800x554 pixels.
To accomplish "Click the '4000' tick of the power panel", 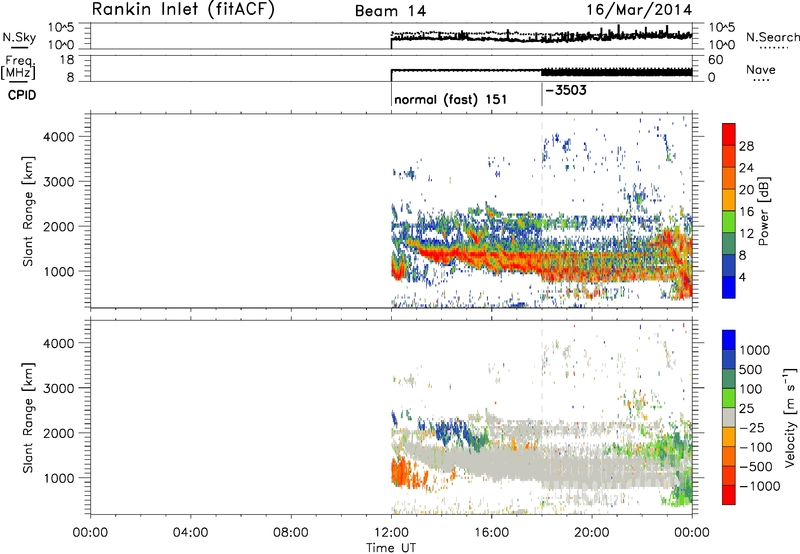I will point(59,137).
